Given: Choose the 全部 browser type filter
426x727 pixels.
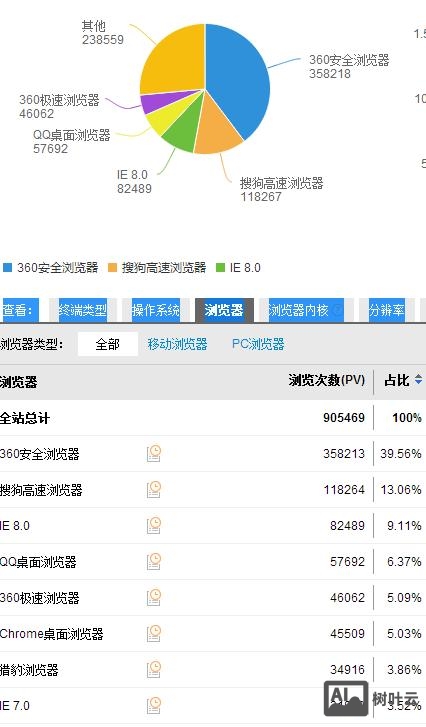Looking at the screenshot, I should [108, 344].
